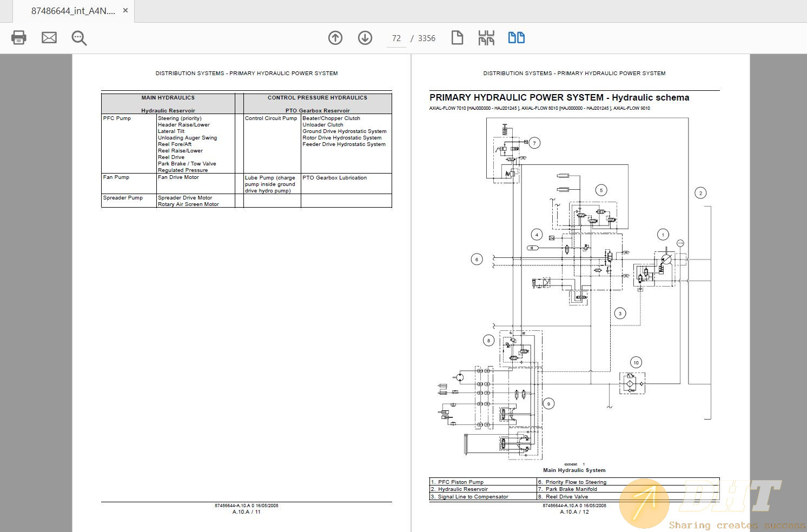Click the total page count 3356
The width and height of the screenshot is (807, 532).
coord(427,38)
